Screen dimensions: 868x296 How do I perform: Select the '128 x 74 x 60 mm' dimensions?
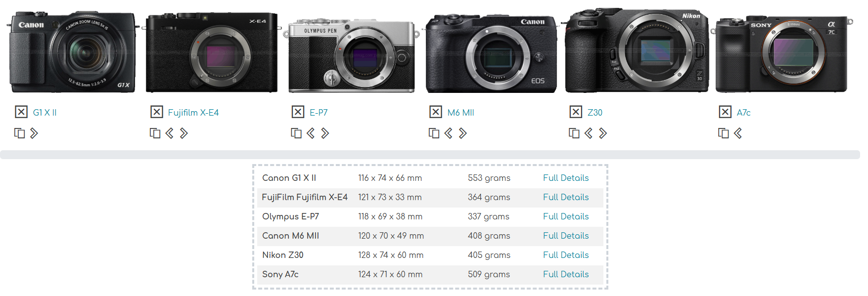(391, 255)
